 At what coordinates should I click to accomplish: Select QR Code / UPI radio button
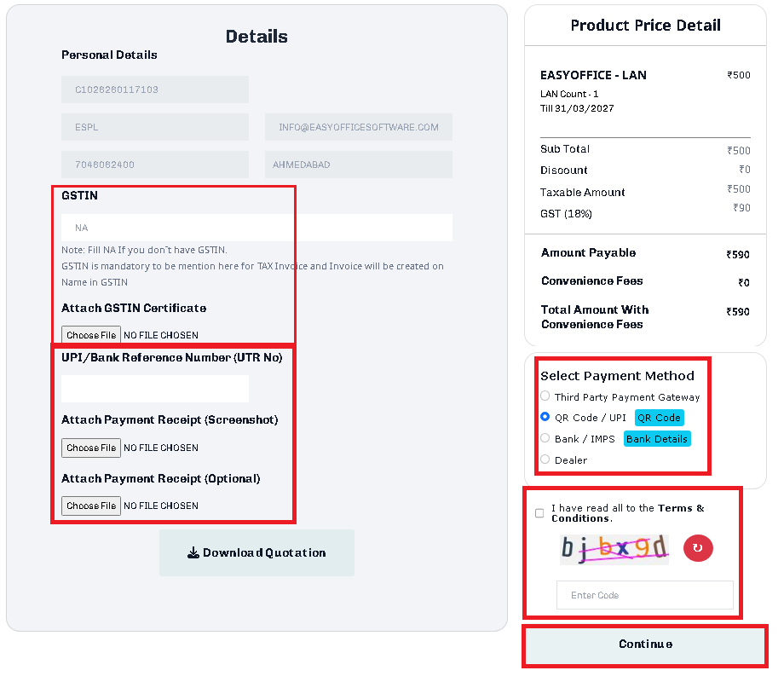coord(545,418)
